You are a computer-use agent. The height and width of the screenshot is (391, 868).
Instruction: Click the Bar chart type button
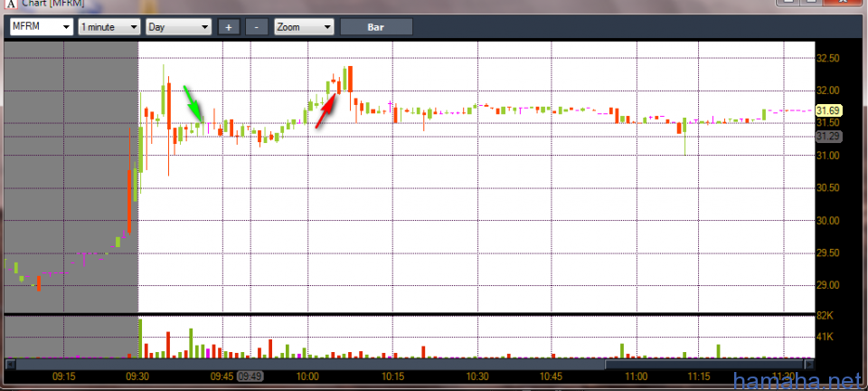[376, 26]
